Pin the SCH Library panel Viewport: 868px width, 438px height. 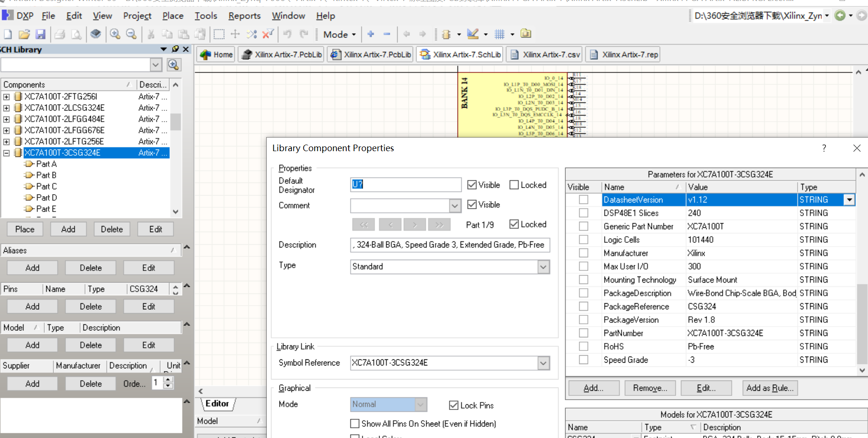point(175,49)
